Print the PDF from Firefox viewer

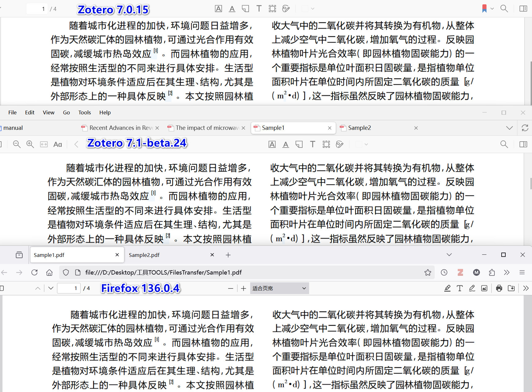[499, 288]
